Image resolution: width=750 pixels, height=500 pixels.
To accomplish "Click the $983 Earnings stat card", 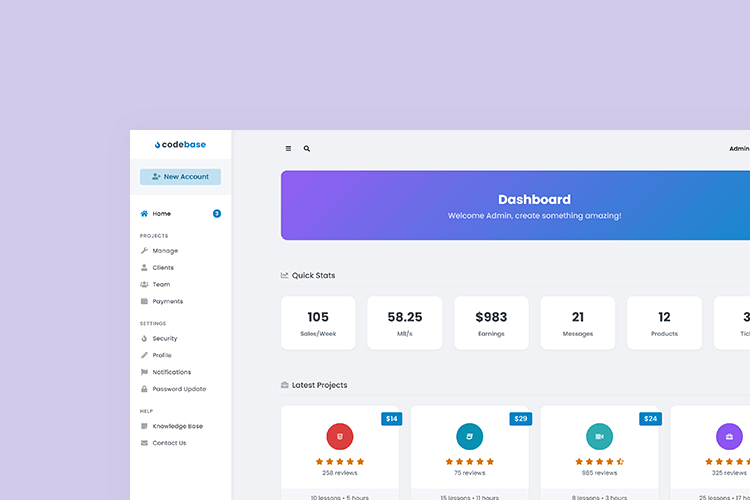I will pos(491,323).
